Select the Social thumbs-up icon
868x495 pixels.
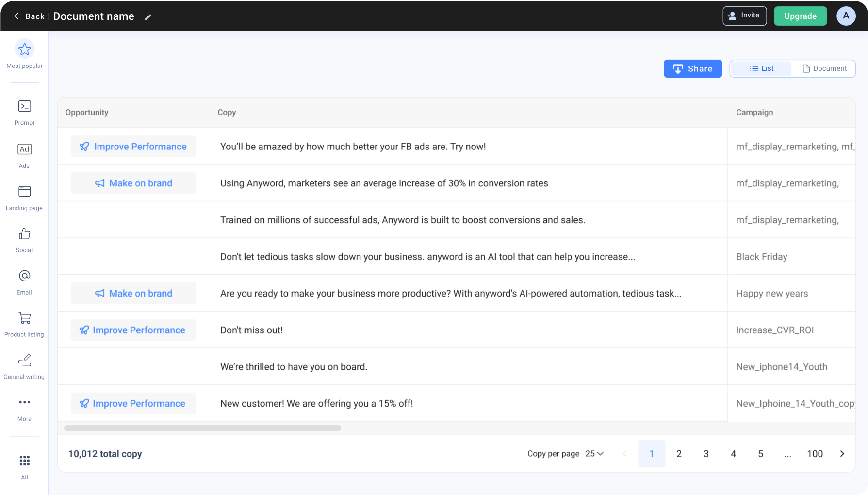[x=24, y=233]
